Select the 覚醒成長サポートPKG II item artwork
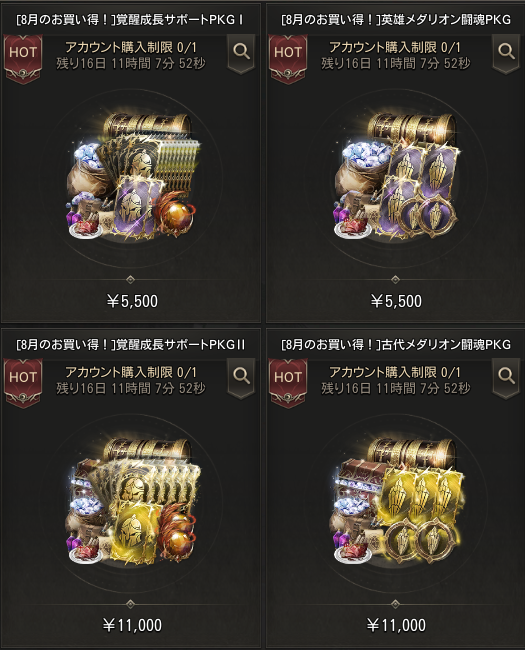The width and height of the screenshot is (525, 650). click(132, 502)
